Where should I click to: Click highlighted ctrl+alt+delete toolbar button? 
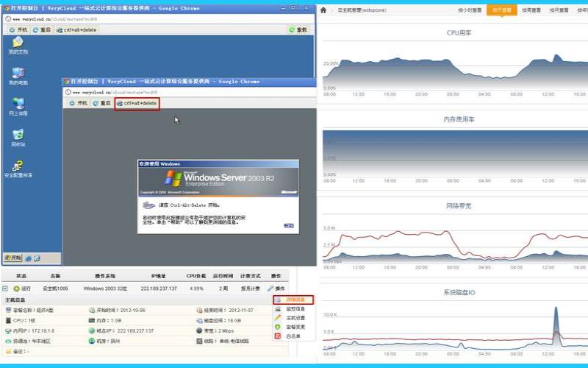(x=137, y=103)
